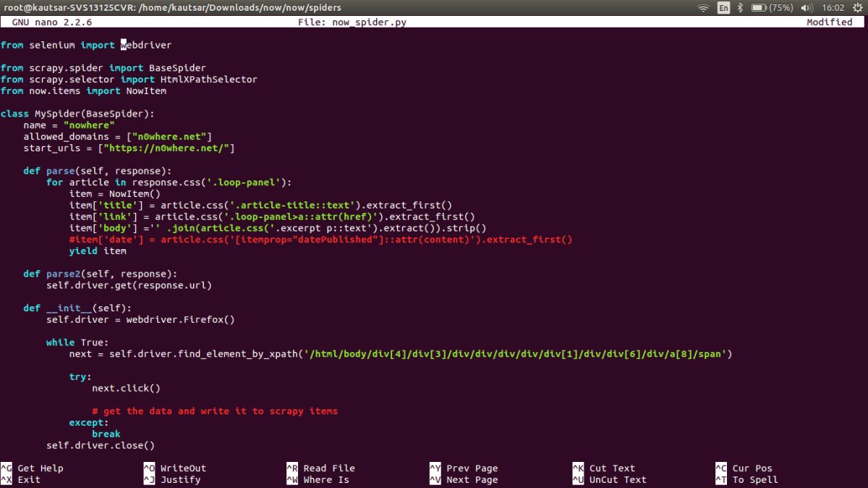
Task: Open the Bluetooth indicator menu
Action: click(740, 7)
